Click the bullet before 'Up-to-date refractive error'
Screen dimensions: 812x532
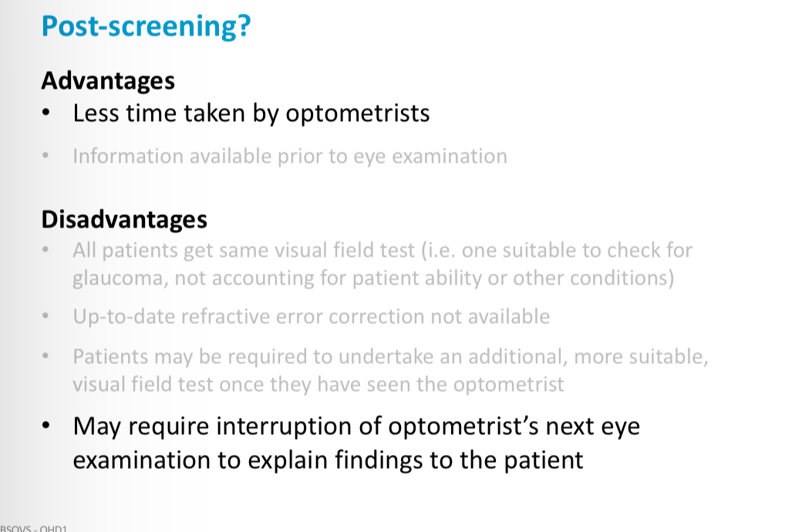tap(45, 315)
